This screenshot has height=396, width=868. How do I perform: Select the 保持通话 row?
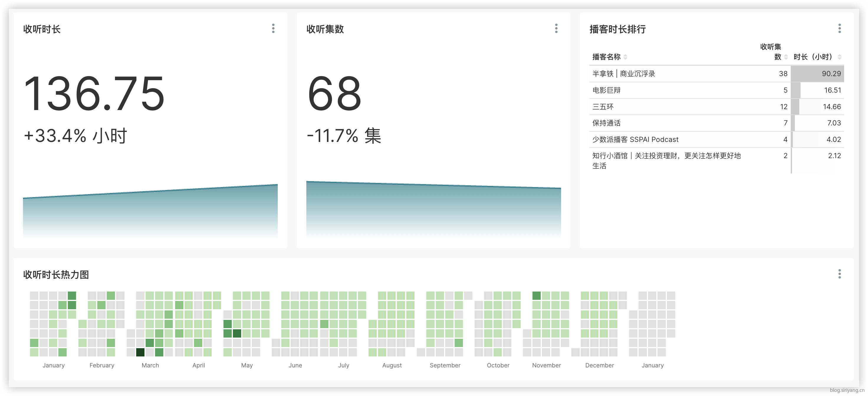[x=606, y=123]
